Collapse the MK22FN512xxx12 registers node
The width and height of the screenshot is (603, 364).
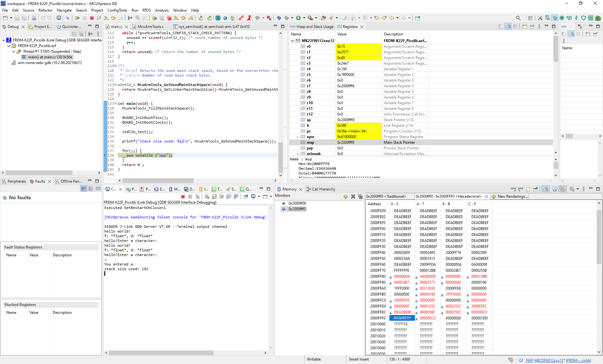pyautogui.click(x=292, y=41)
